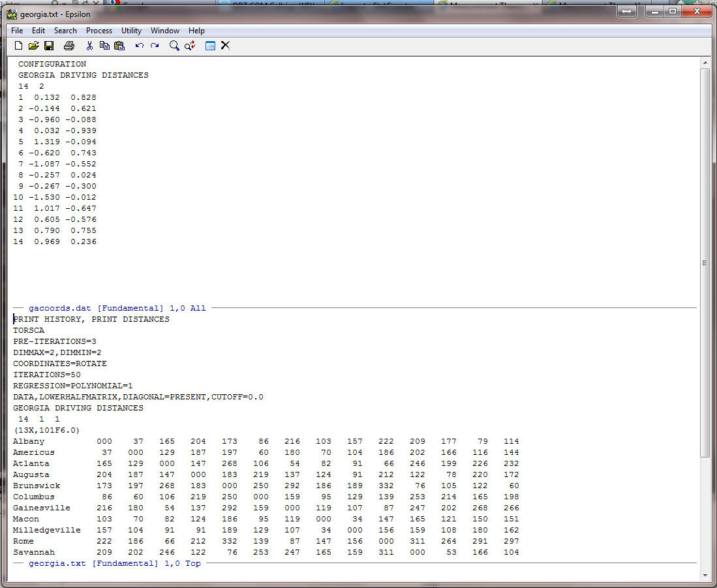
Task: Paste using the clipboard icon
Action: (119, 46)
